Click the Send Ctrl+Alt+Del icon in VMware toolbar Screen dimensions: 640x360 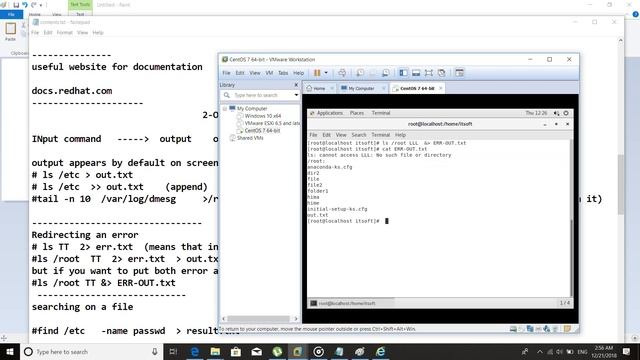pos(342,73)
